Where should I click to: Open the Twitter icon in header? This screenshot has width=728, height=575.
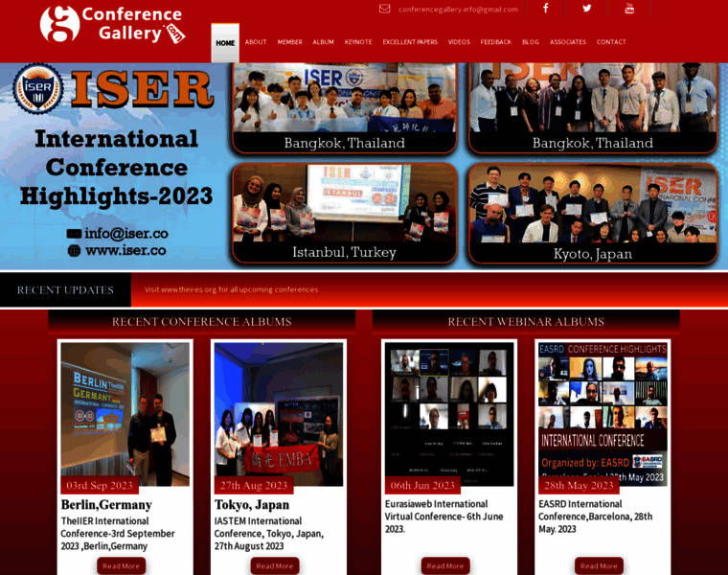pyautogui.click(x=587, y=9)
